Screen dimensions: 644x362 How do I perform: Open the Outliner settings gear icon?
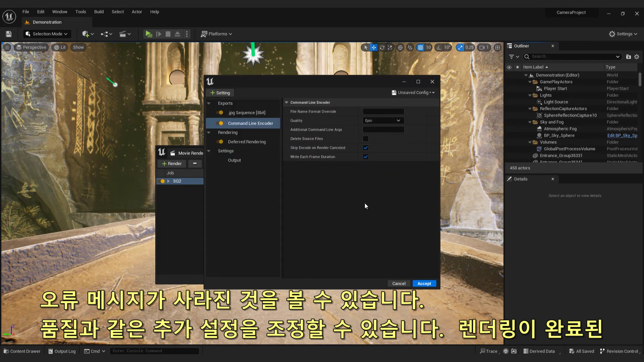(x=637, y=57)
